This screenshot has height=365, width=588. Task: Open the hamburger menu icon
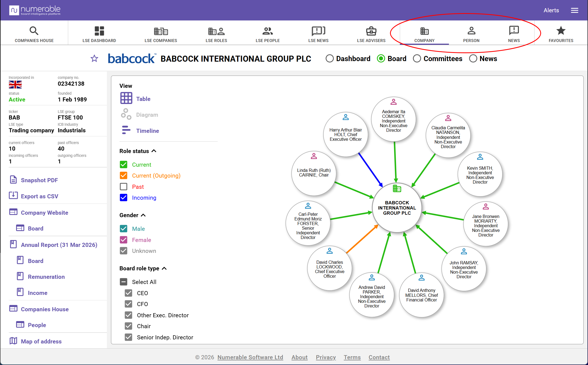575,10
